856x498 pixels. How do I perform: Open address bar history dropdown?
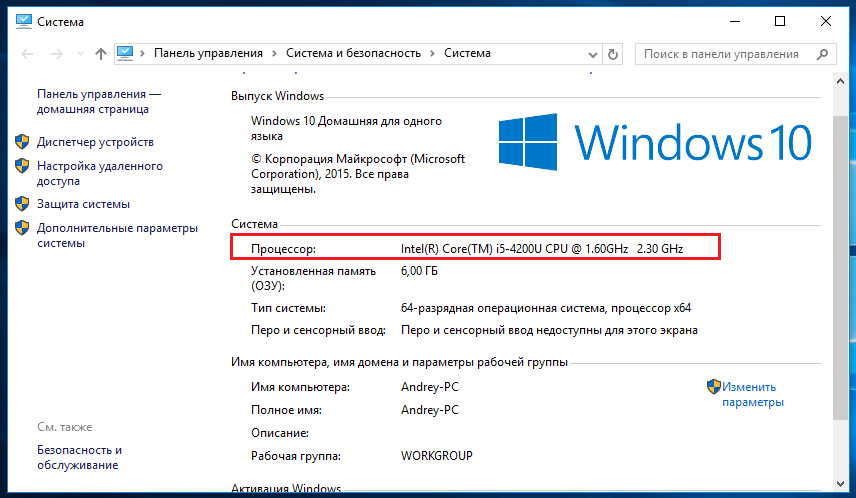[592, 54]
